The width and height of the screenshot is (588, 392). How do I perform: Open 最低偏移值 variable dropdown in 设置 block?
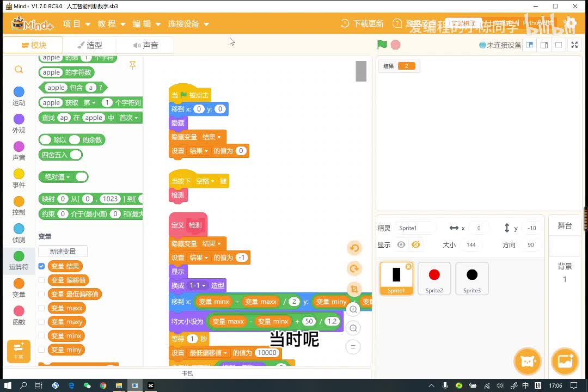208,353
